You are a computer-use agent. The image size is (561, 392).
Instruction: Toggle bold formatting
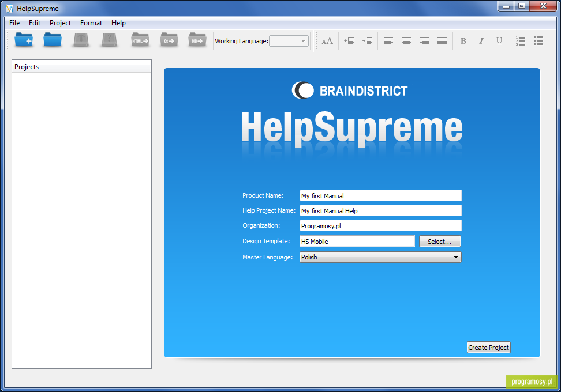pos(463,41)
